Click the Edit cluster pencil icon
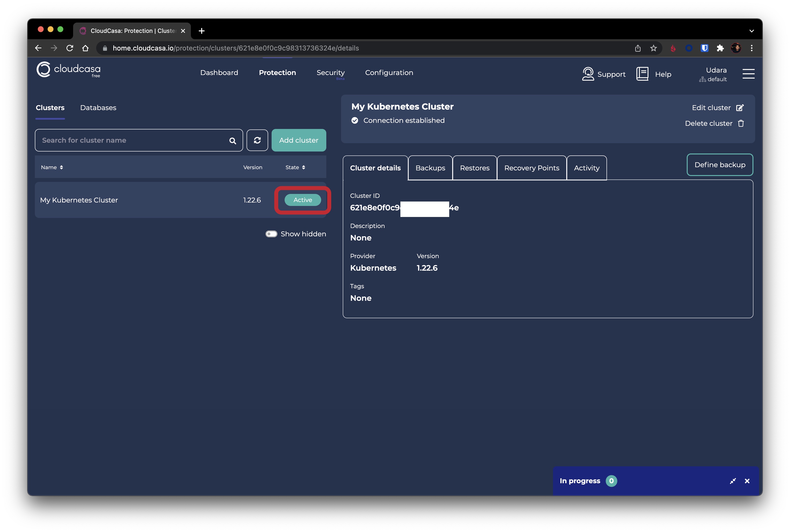Screen dimensions: 790x532 point(740,108)
